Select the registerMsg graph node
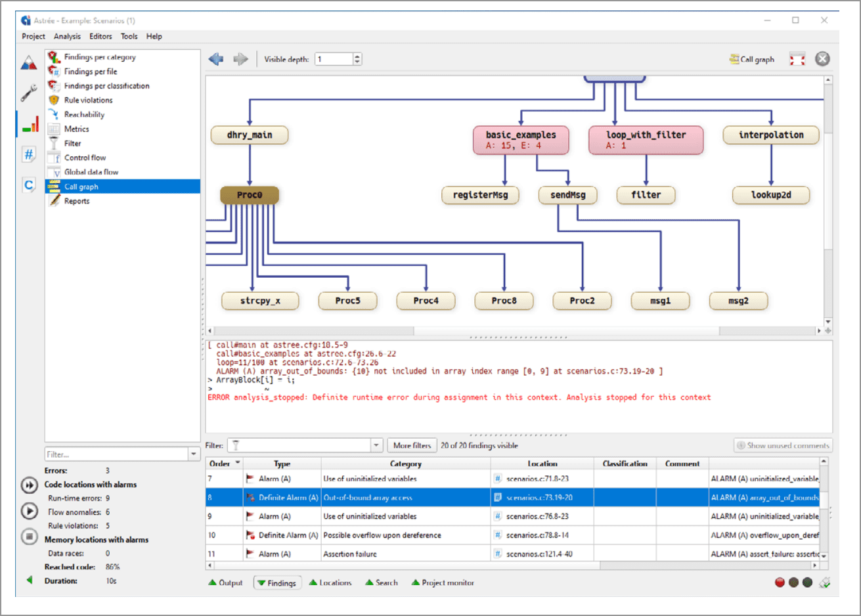Viewport: 861px width, 616px height. pyautogui.click(x=480, y=195)
